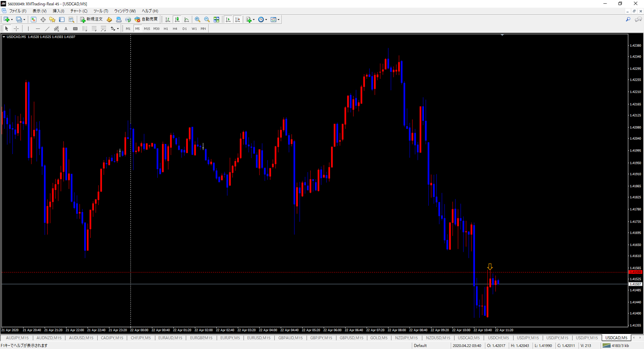The height and width of the screenshot is (349, 644).
Task: Select the trendline drawing tool
Action: (47, 28)
